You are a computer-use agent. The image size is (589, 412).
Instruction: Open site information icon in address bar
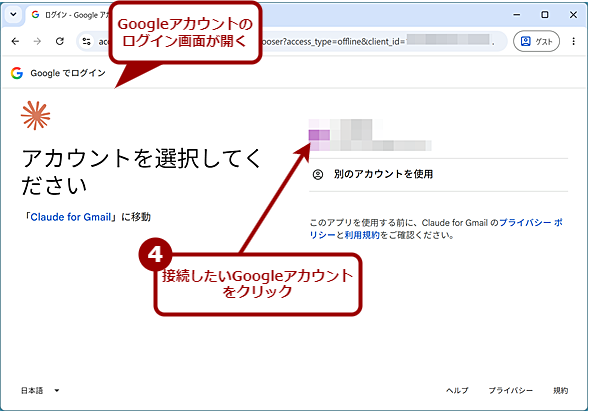click(x=87, y=41)
